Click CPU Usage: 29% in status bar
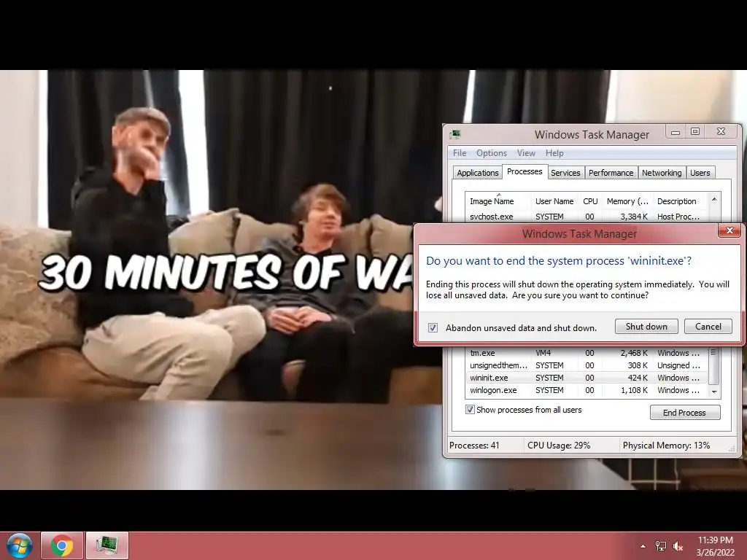Screen dimensions: 747x560 point(559,446)
